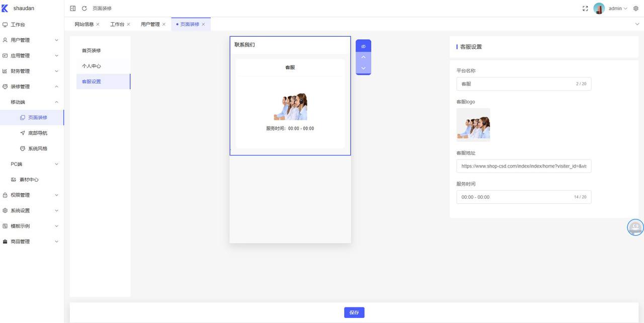Select 个人中心 in decoration list
The image size is (644, 323).
coord(92,66)
